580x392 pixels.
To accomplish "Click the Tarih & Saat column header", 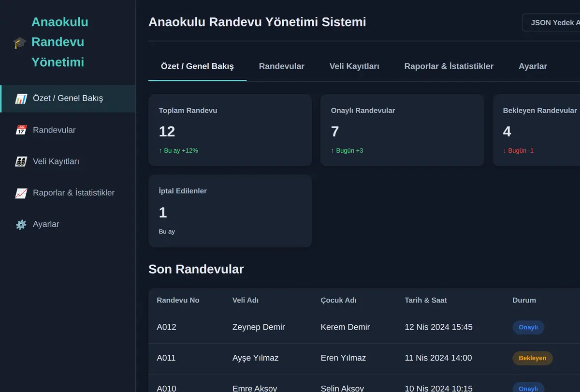I will 426,300.
